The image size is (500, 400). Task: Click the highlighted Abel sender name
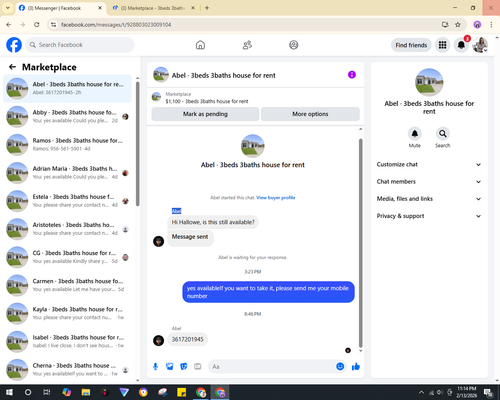click(176, 211)
